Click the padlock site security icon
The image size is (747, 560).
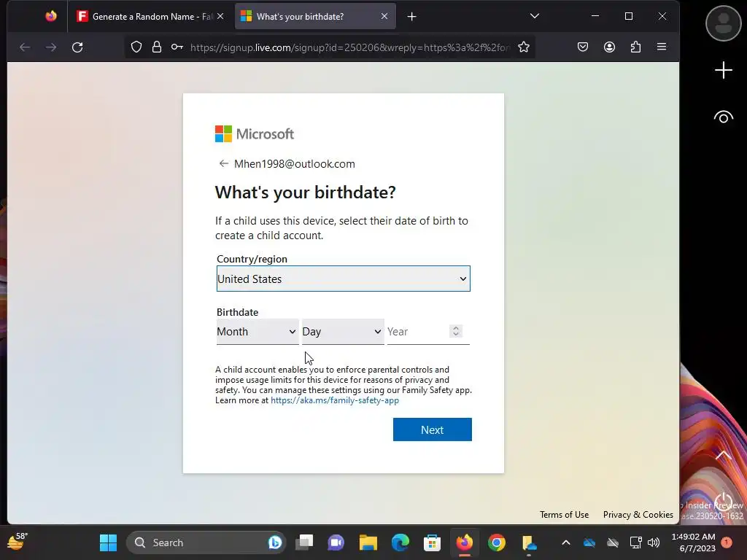click(x=157, y=47)
